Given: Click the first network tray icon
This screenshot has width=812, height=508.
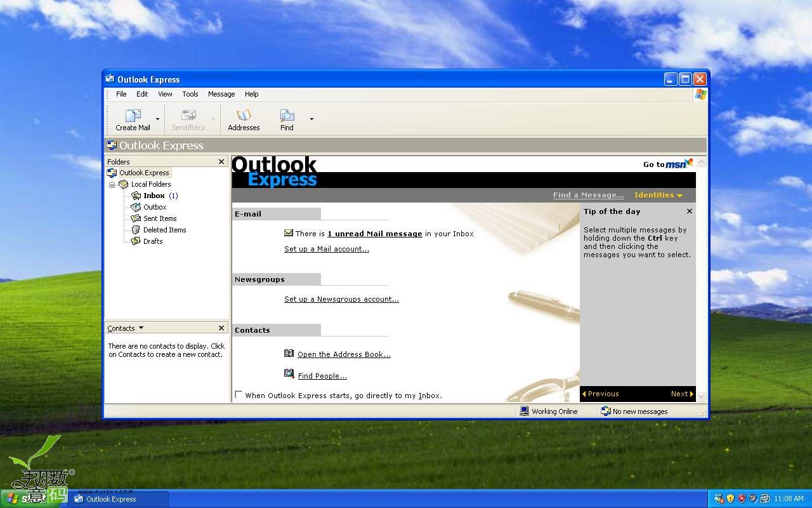Looking at the screenshot, I should coord(719,498).
